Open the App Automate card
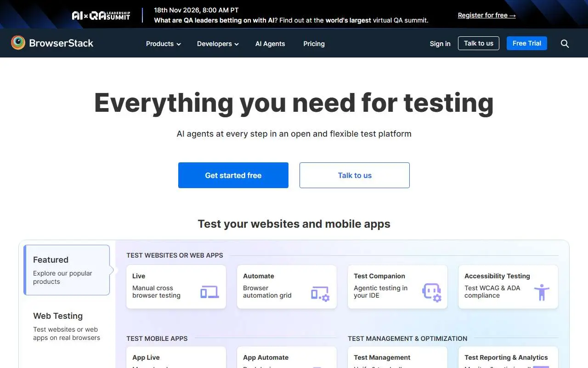This screenshot has height=368, width=588. [x=287, y=357]
